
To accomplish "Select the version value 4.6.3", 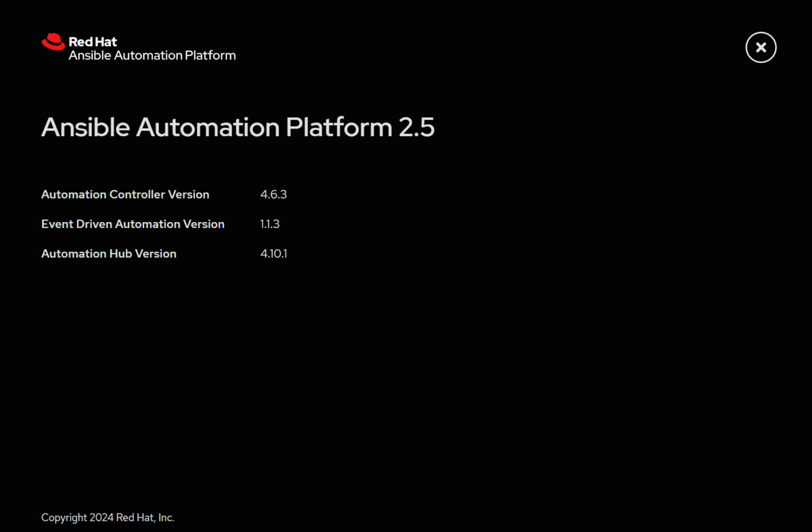I will click(x=273, y=194).
